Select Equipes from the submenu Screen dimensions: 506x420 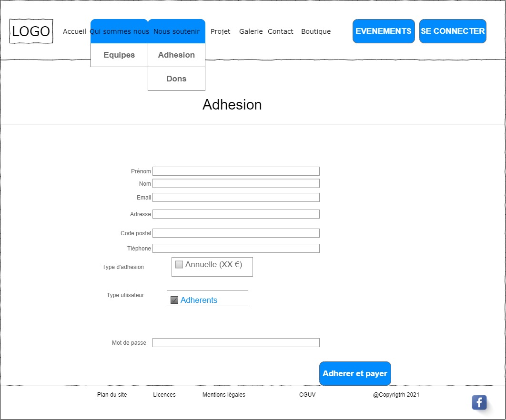[119, 55]
